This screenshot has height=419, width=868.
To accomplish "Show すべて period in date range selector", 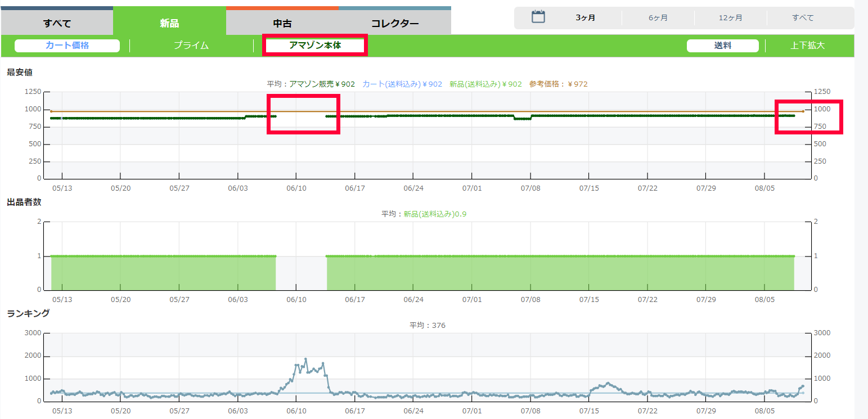I will coord(803,18).
